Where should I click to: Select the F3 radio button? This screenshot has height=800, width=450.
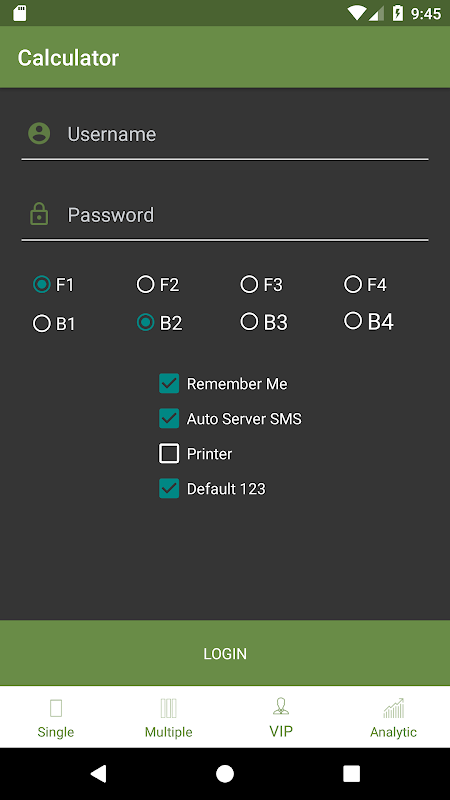tap(249, 284)
